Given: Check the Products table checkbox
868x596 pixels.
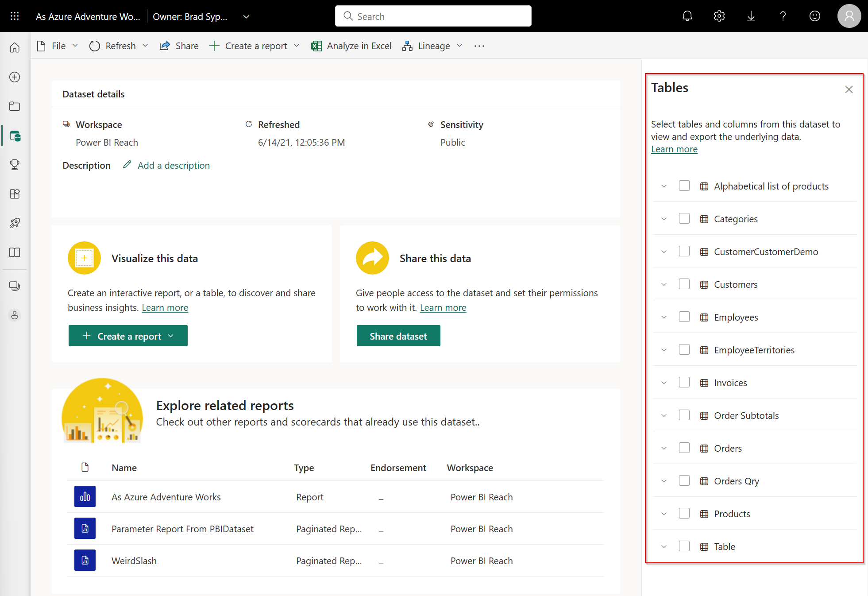Looking at the screenshot, I should (x=685, y=514).
